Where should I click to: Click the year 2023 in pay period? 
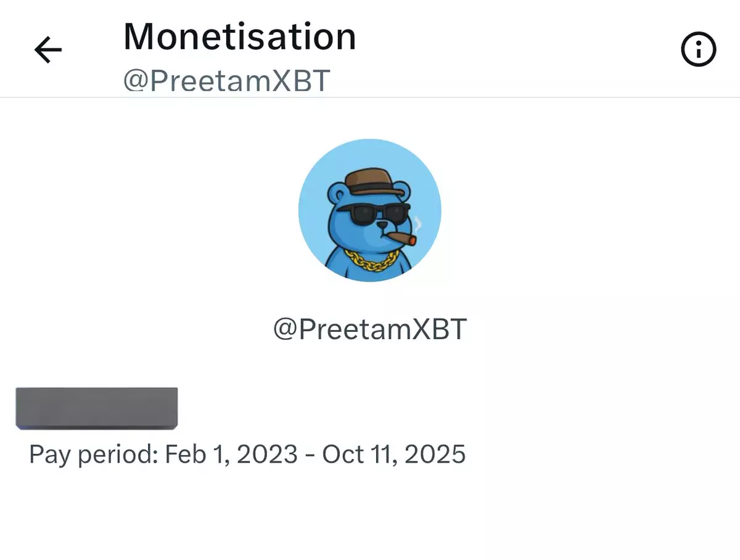(267, 455)
